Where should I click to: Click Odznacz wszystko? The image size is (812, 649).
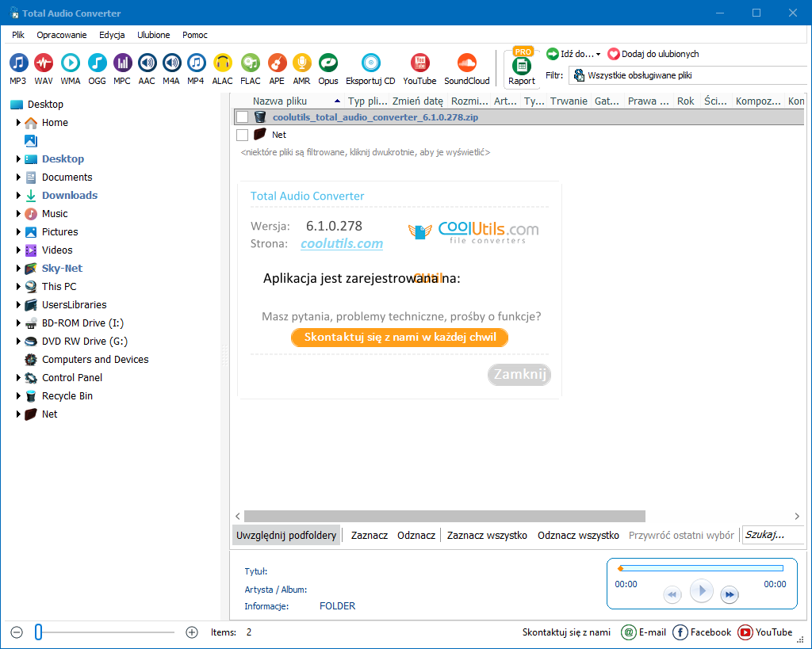pyautogui.click(x=578, y=535)
